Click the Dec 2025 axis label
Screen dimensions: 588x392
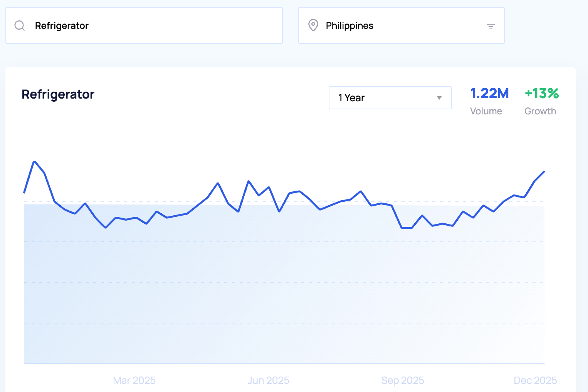tap(535, 380)
